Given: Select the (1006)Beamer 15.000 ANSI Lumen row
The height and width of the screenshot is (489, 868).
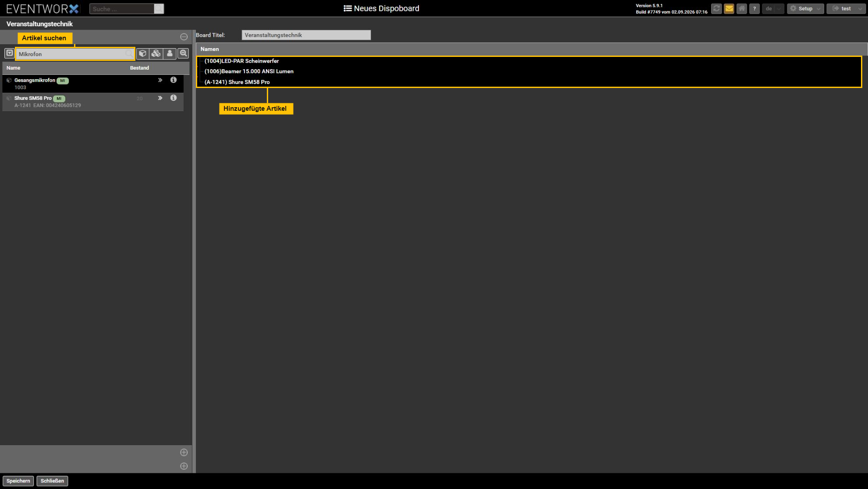Looking at the screenshot, I should click(529, 71).
